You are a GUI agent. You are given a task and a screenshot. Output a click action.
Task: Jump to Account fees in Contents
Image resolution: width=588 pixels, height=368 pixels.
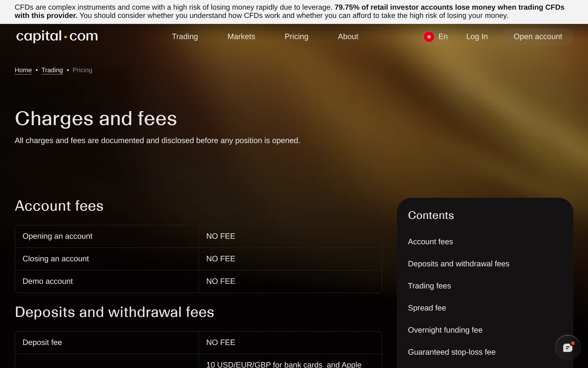click(430, 242)
